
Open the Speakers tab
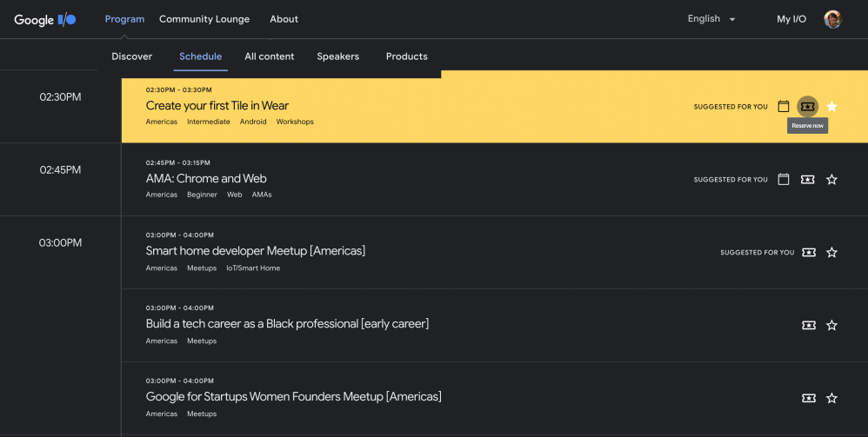(337, 56)
